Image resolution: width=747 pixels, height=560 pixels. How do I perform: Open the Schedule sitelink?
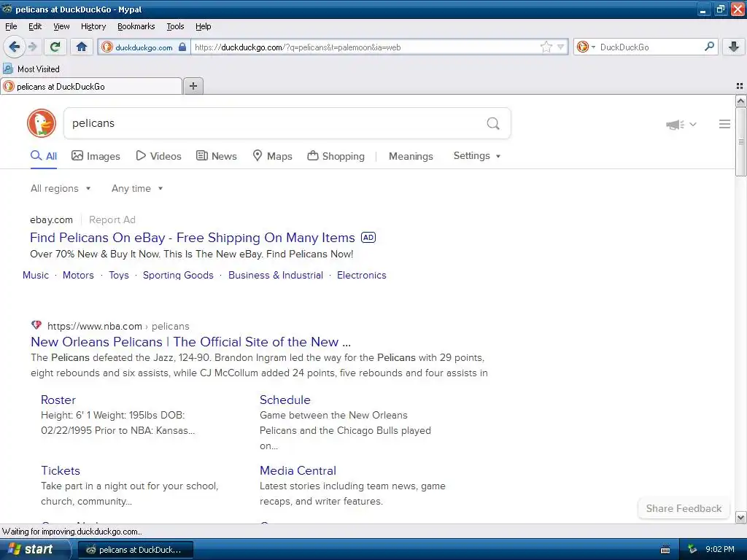[x=285, y=400]
